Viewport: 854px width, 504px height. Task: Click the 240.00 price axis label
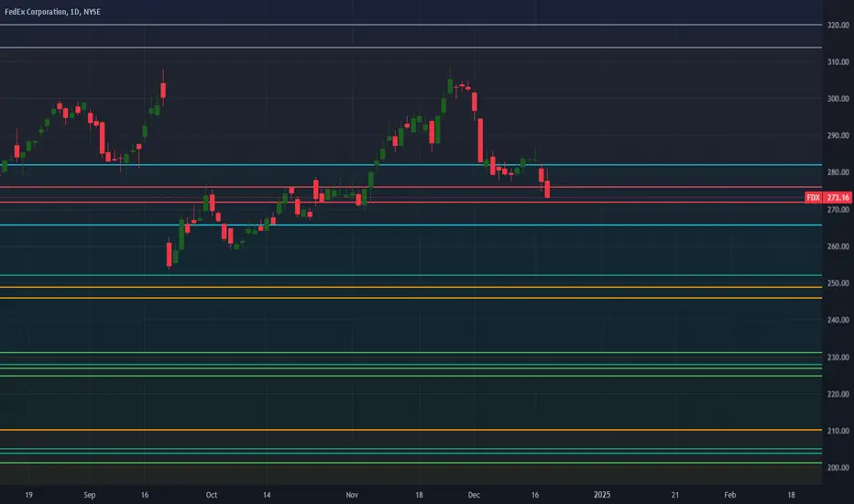coord(838,320)
